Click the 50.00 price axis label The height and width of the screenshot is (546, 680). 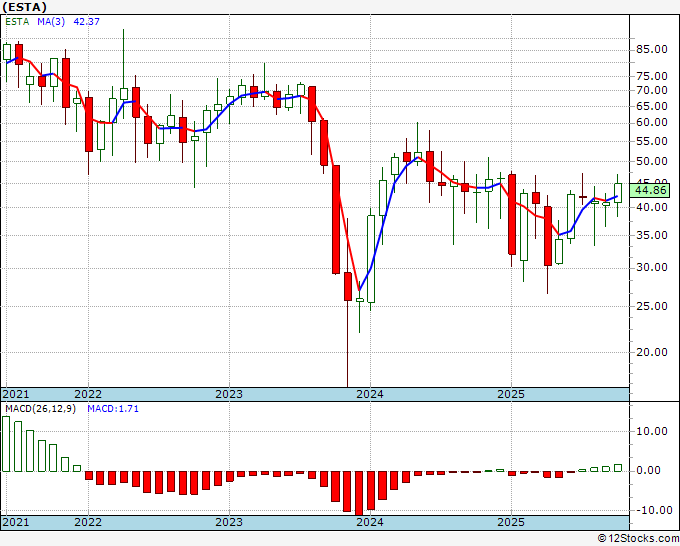[651, 161]
